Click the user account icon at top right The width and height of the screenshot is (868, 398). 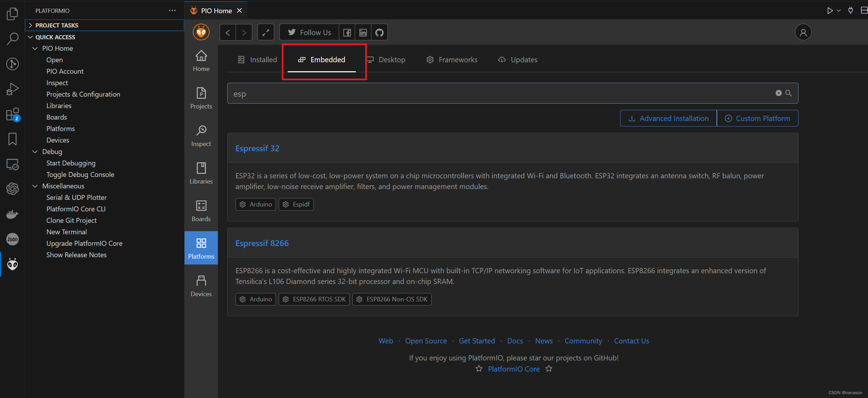pos(803,32)
